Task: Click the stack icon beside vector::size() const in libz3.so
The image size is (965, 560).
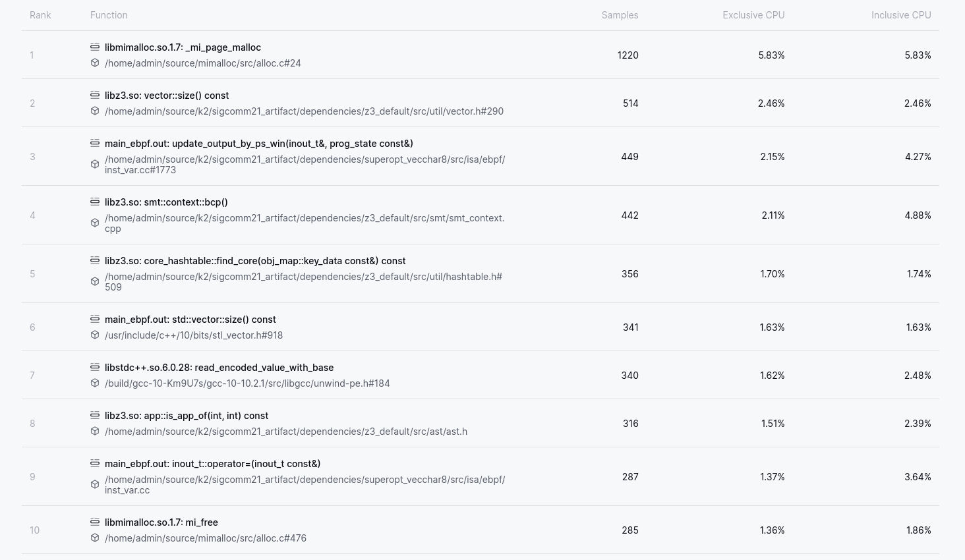Action: [x=95, y=95]
